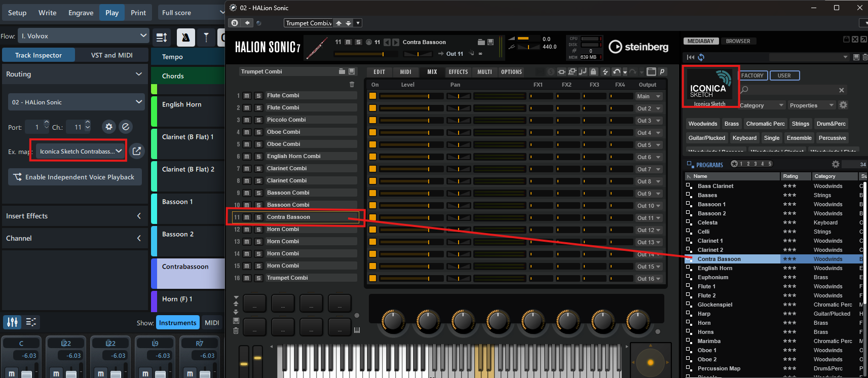Open endpoint setup gear next to Ch. field
Screen dimensions: 868x378
[x=108, y=127]
